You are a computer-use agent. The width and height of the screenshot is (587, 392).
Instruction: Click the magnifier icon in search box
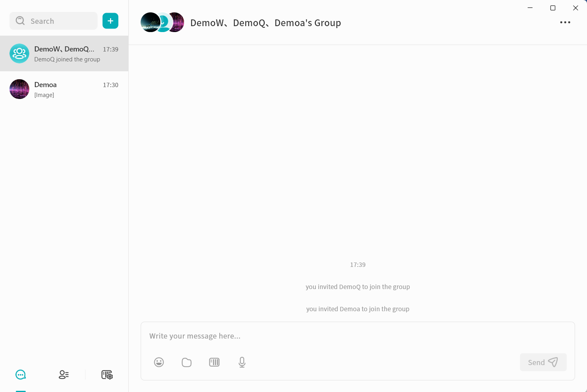20,21
